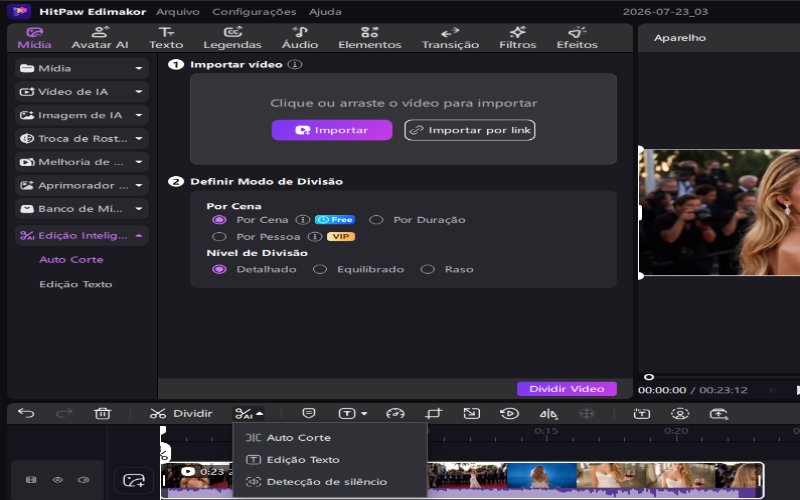
Task: Click the speed gauge icon
Action: (395, 414)
